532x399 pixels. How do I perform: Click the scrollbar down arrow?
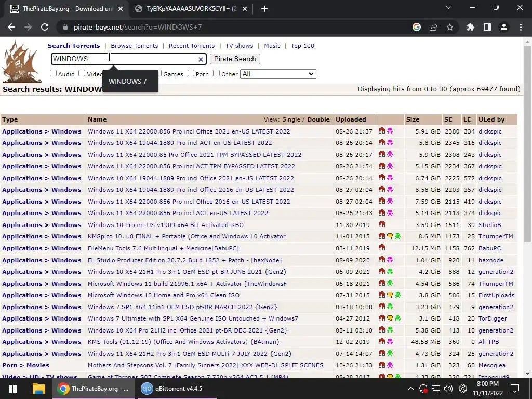pos(527,374)
